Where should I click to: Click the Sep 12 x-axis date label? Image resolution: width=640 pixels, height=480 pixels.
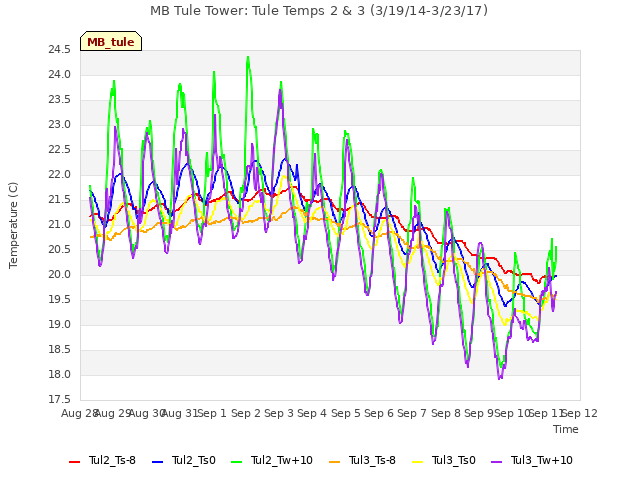pyautogui.click(x=580, y=413)
